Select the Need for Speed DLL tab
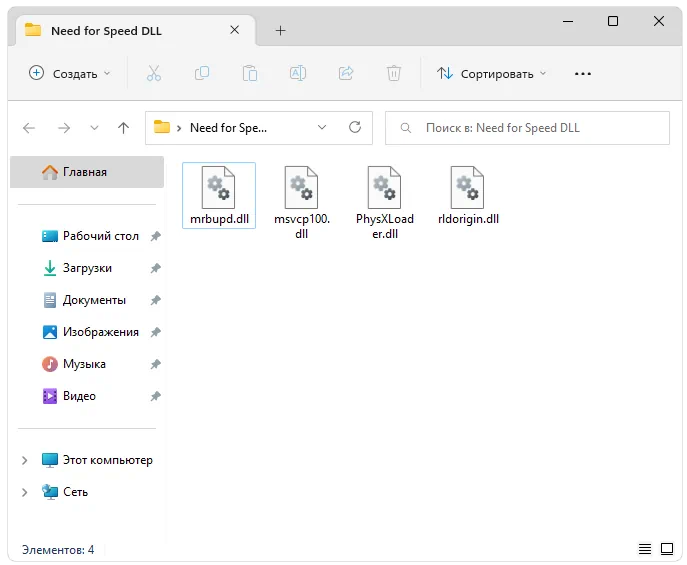The width and height of the screenshot is (687, 565). coord(136,31)
